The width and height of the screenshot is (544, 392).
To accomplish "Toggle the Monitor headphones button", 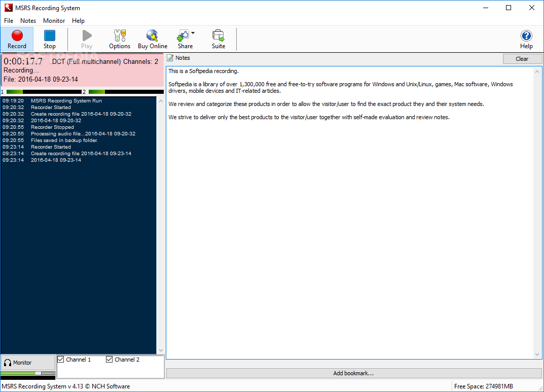I will (28, 363).
